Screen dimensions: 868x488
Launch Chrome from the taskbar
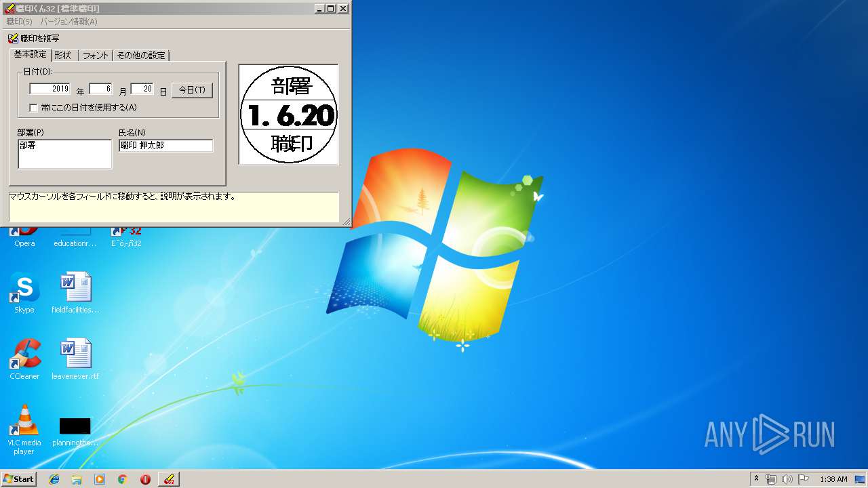click(x=122, y=479)
